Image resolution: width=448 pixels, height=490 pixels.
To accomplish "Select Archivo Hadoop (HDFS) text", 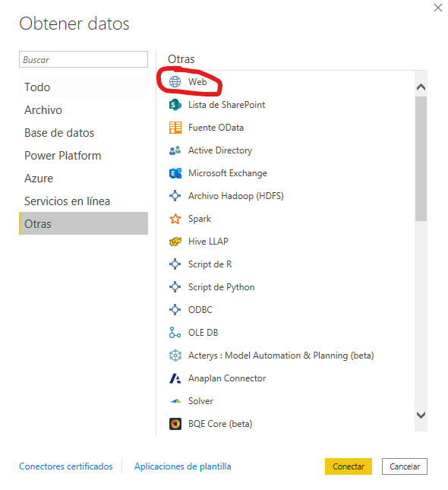I will click(x=236, y=196).
